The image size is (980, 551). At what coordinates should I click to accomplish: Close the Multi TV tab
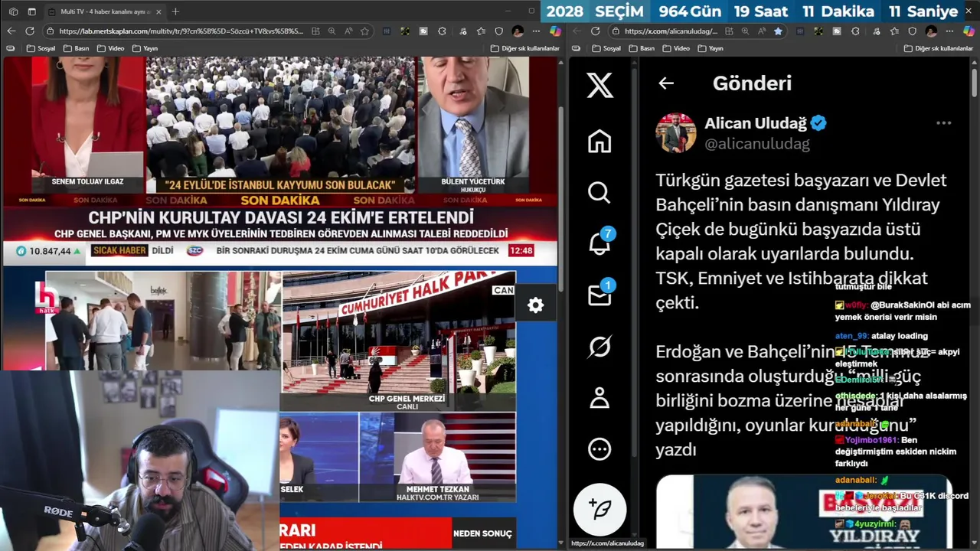(x=158, y=11)
